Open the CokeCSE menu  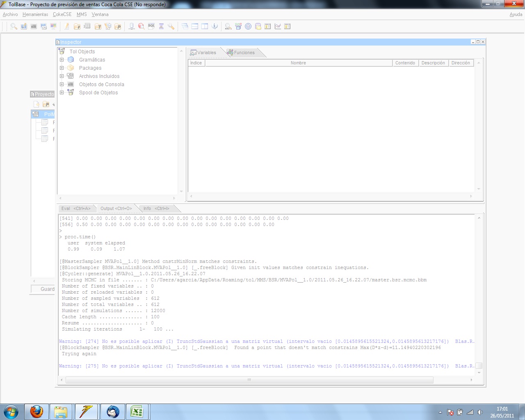click(62, 14)
